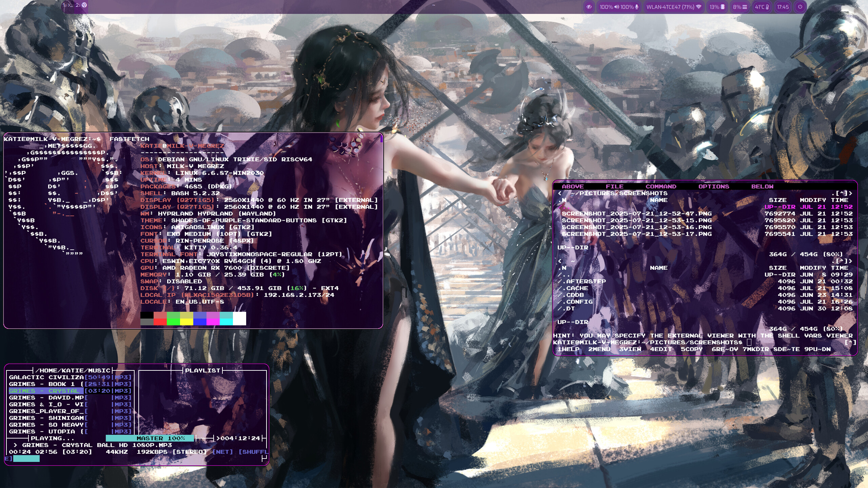Screen dimensions: 868x488
Task: Click the 2Menu function key button
Action: click(x=599, y=349)
